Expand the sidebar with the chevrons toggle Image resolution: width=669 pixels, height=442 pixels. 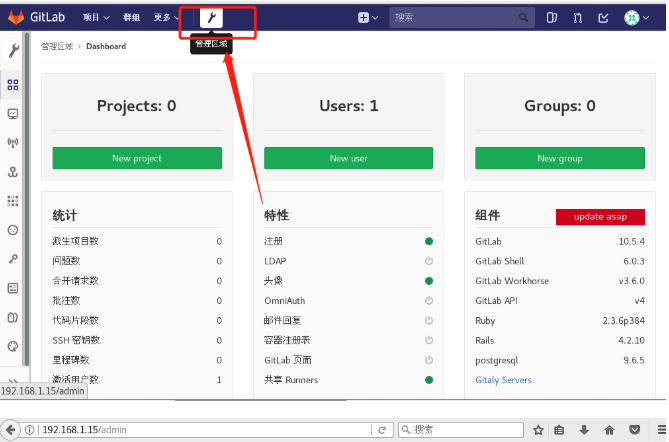pyautogui.click(x=13, y=380)
